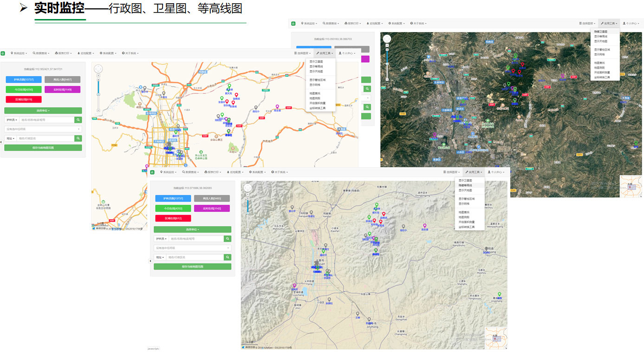Click search icon beside 姓名 field in terrain map window
The height and width of the screenshot is (352, 644).
[x=228, y=239]
